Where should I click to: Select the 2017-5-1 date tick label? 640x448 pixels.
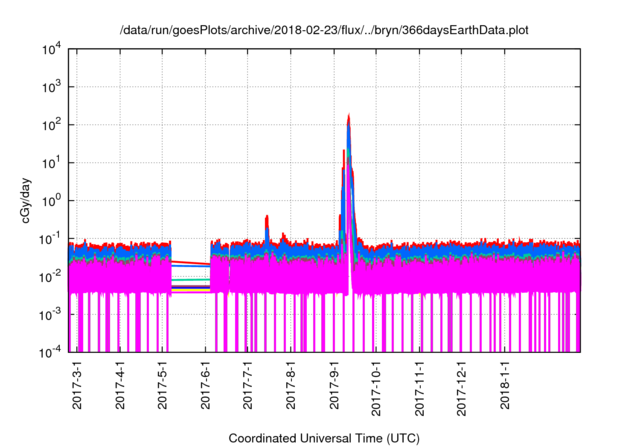pyautogui.click(x=162, y=384)
